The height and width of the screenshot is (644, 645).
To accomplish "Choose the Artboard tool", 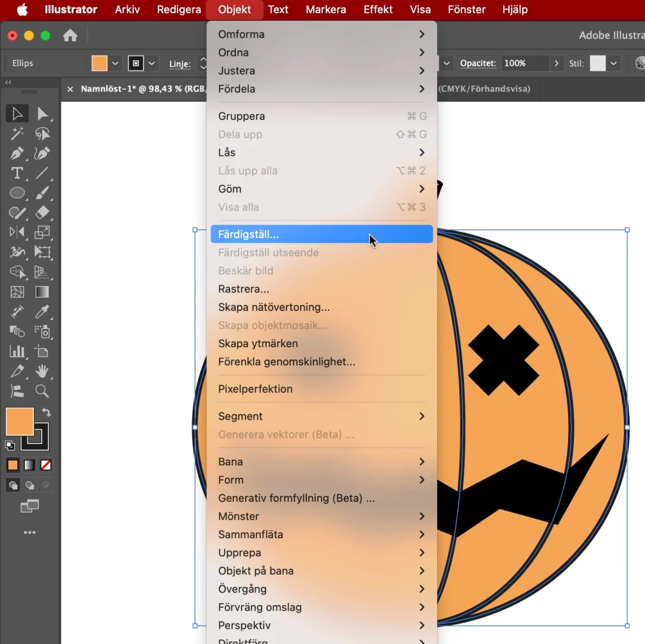I will coord(42,352).
